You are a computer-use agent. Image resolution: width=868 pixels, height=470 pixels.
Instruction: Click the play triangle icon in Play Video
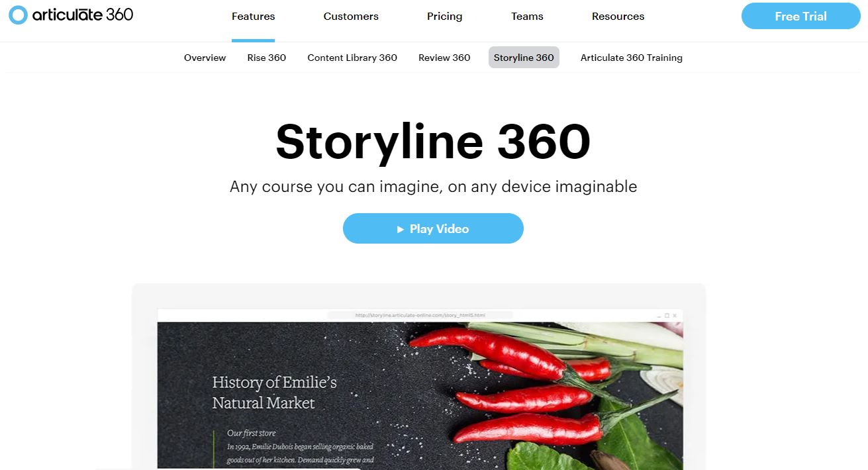tap(401, 229)
